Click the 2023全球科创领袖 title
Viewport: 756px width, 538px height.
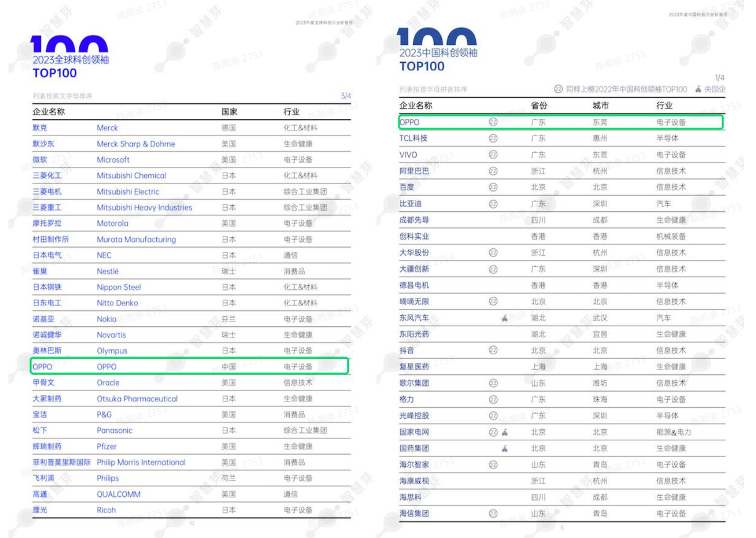click(71, 60)
